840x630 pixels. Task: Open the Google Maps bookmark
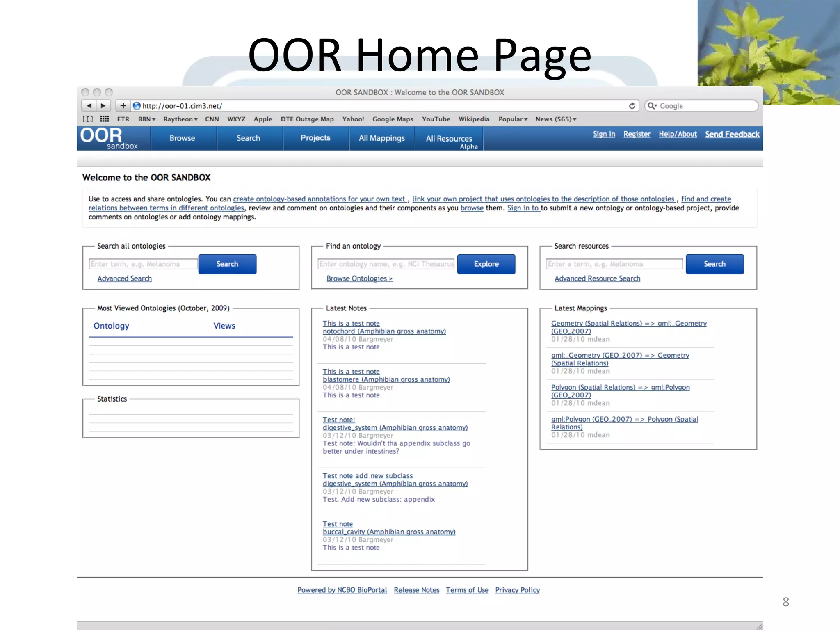pyautogui.click(x=393, y=119)
